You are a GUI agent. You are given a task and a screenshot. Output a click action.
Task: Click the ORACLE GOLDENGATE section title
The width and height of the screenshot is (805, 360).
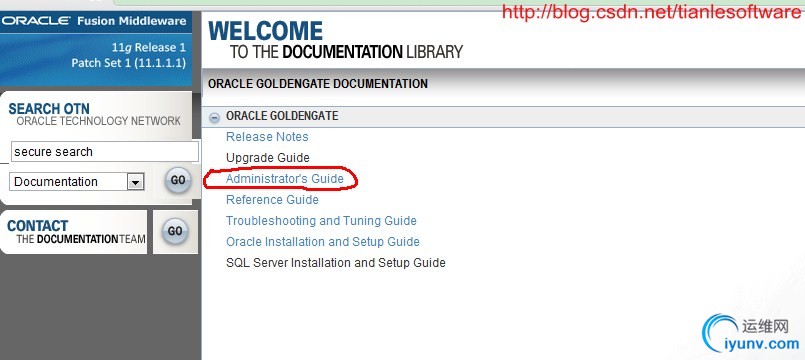[282, 116]
